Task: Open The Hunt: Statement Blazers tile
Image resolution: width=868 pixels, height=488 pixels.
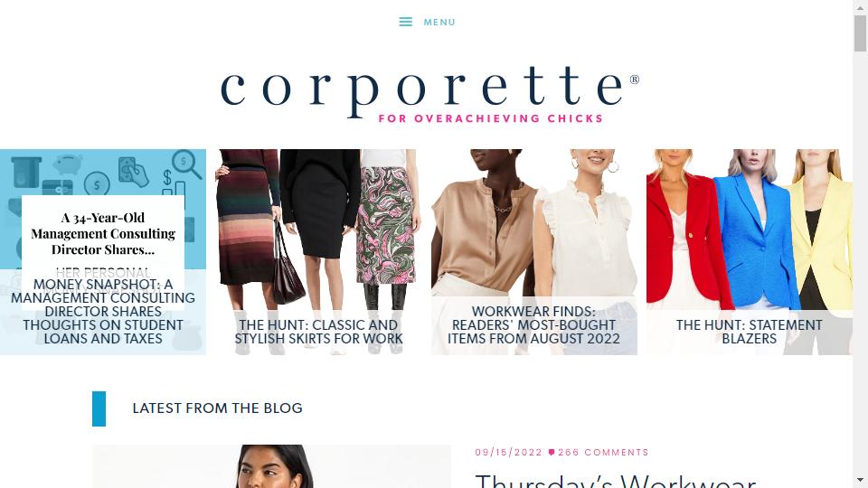Action: (x=749, y=252)
